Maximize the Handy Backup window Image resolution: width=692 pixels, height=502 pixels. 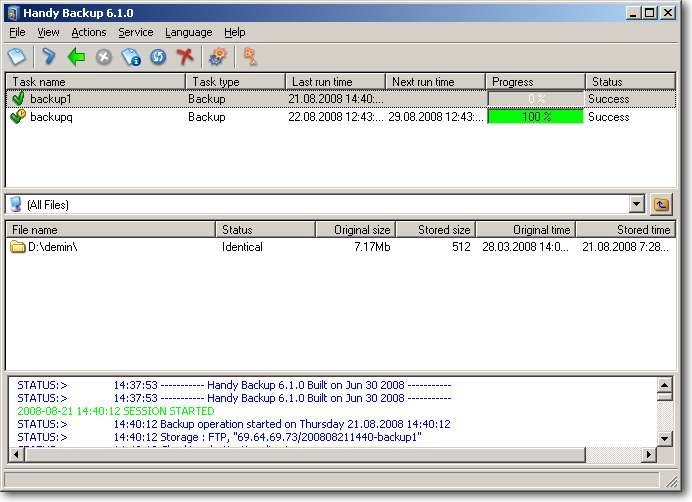point(650,13)
